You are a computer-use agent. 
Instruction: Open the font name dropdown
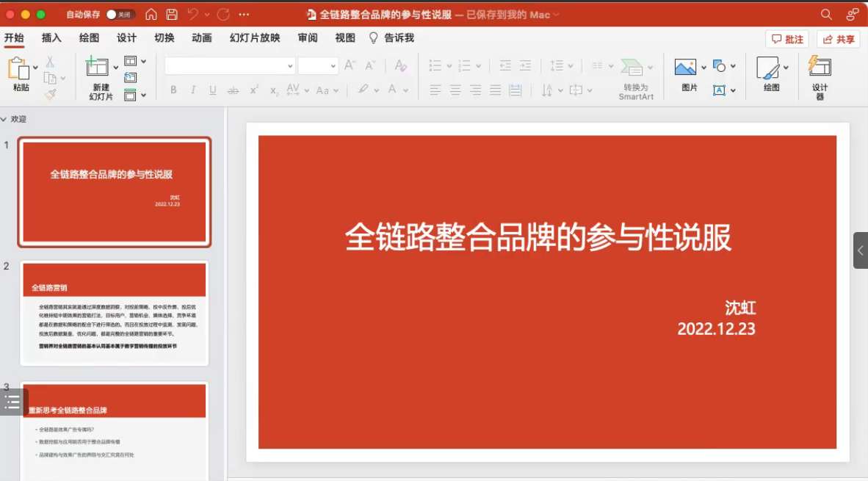click(x=289, y=66)
